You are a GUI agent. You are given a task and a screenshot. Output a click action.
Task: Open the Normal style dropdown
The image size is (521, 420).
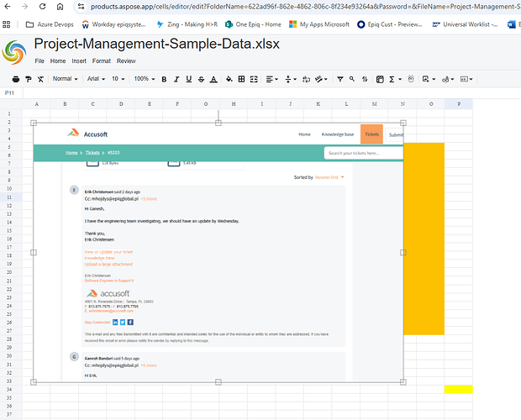(x=65, y=79)
